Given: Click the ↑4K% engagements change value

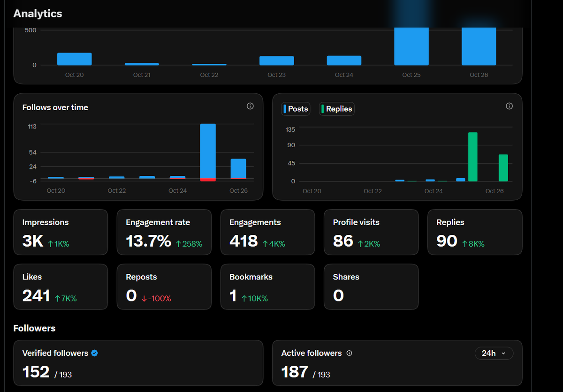Looking at the screenshot, I should point(274,244).
